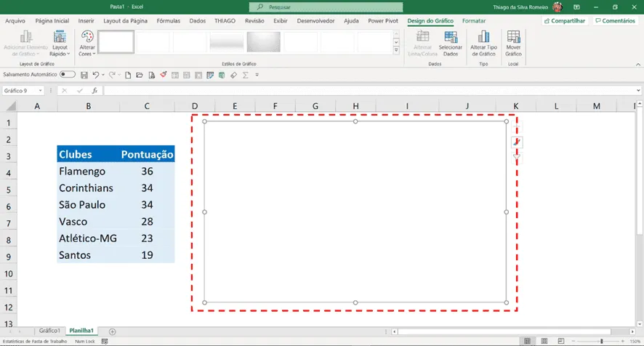Screen dimensions: 644x346
Task: Click the insert function fx icon
Action: 94,90
